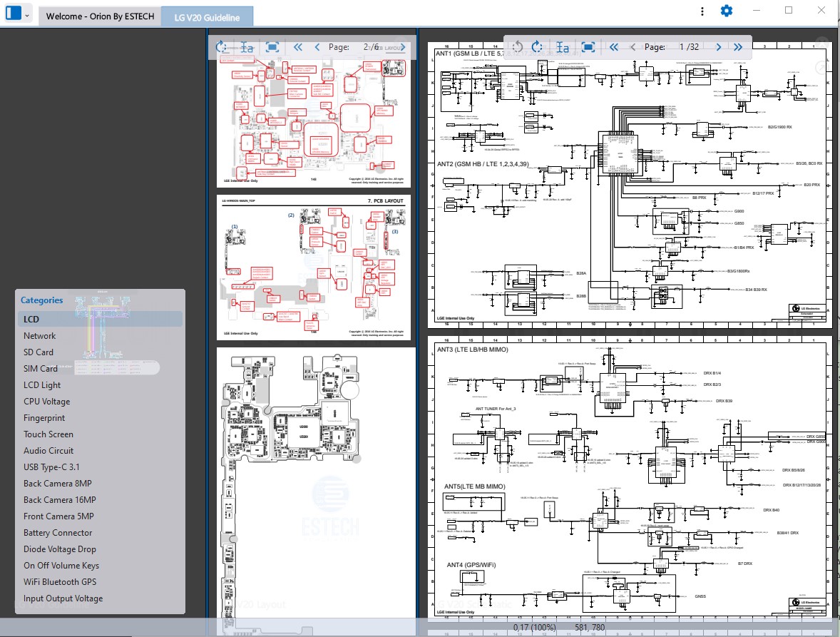Select the Touch Screen category
840x637 pixels.
[100, 434]
